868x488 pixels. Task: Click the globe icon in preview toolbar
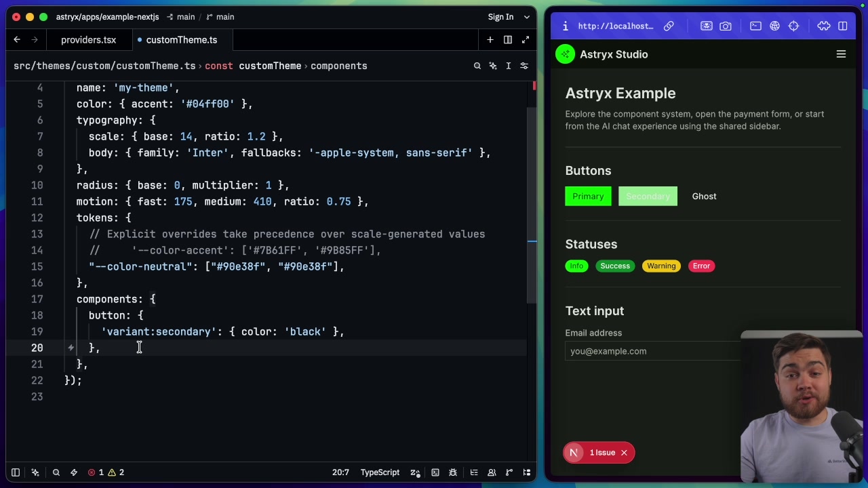pyautogui.click(x=774, y=26)
